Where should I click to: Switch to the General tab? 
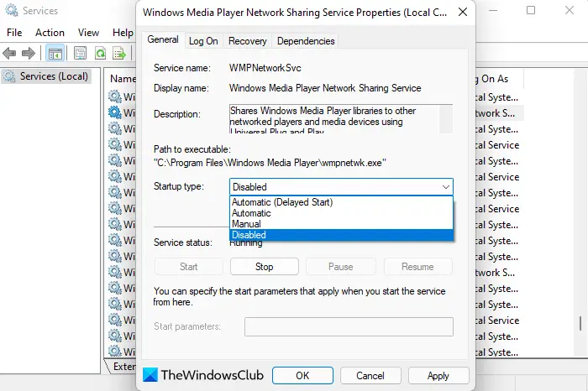coord(163,39)
